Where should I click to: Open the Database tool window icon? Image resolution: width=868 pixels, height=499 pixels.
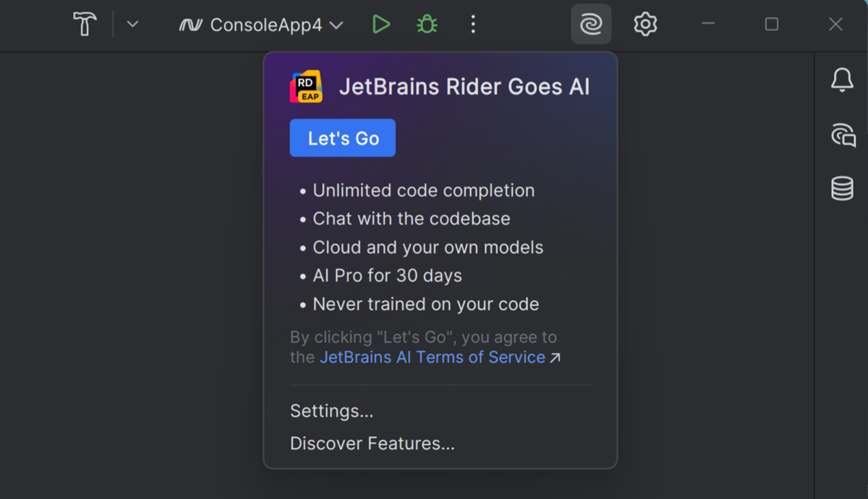[x=842, y=189]
